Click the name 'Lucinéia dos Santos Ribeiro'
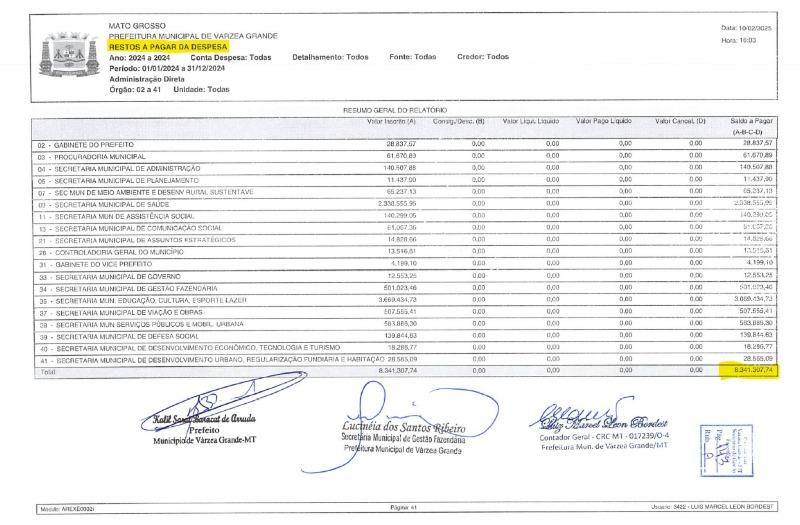 pos(404,427)
